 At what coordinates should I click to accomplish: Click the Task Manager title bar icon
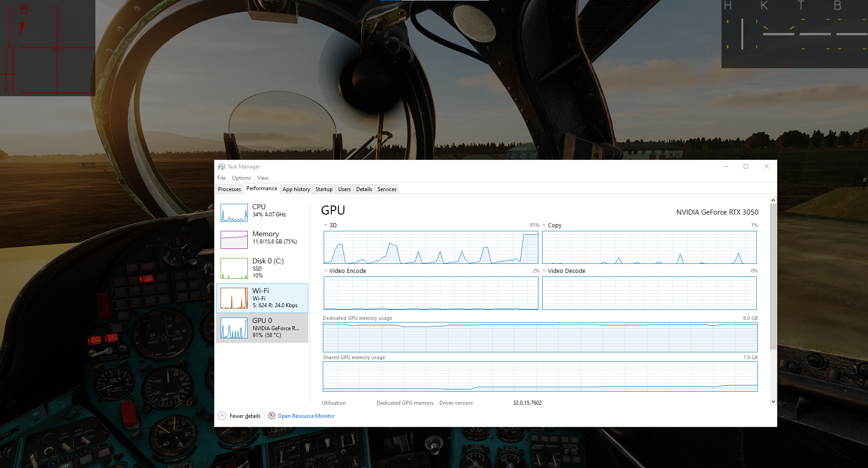pos(221,167)
